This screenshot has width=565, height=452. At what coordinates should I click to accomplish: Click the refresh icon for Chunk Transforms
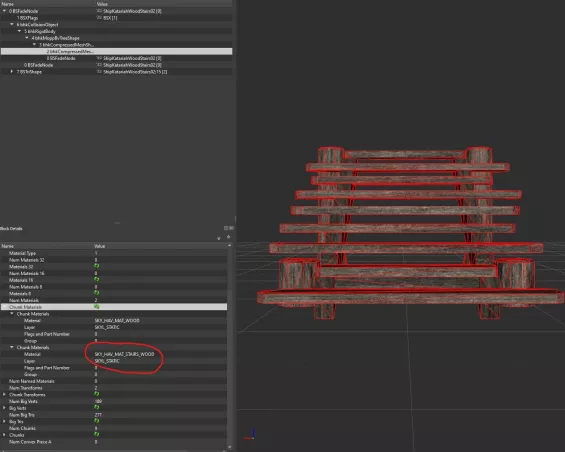point(97,394)
